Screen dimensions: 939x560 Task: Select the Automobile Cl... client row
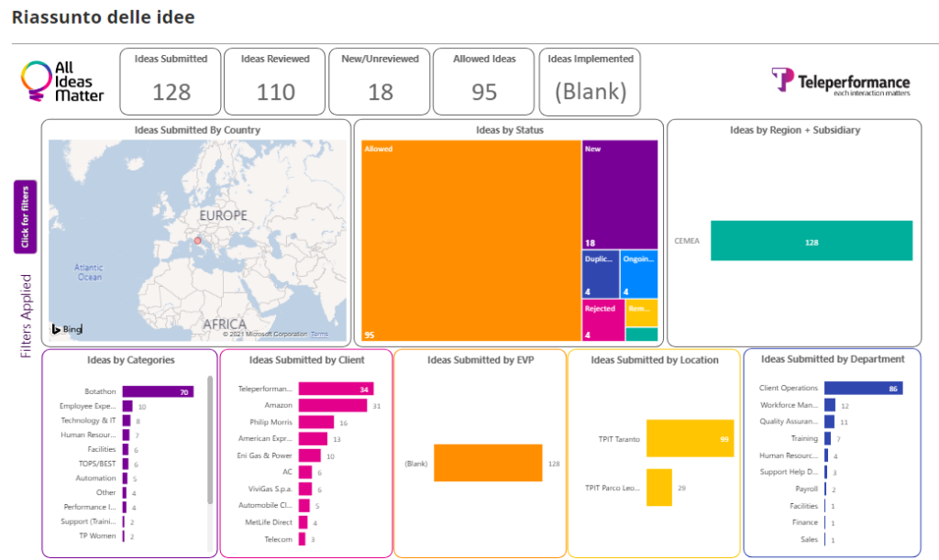[279, 506]
